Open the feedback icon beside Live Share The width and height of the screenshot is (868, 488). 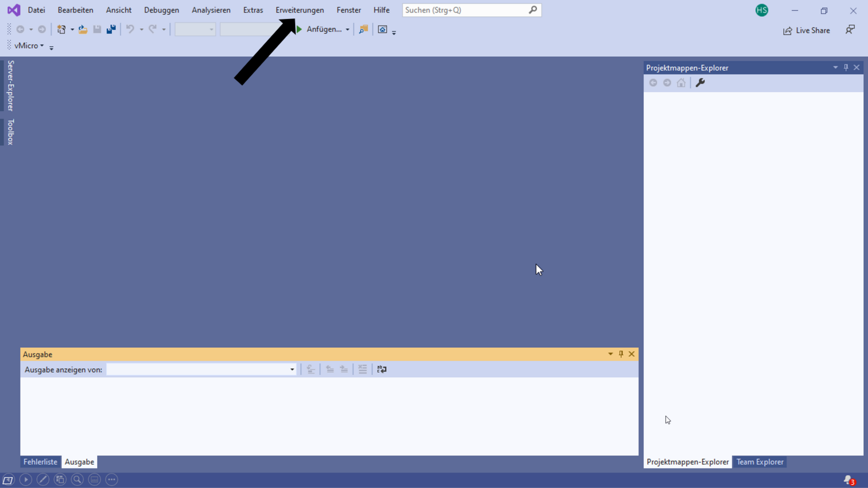850,30
